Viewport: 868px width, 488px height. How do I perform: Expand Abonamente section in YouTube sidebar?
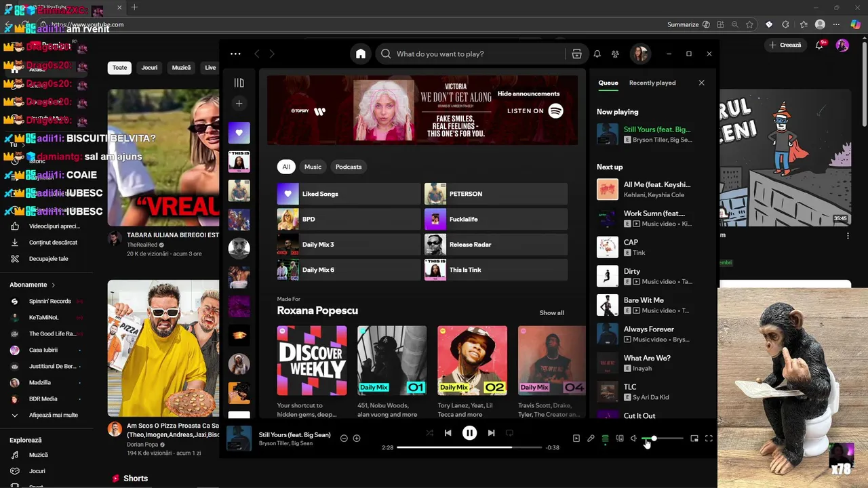[x=32, y=285]
